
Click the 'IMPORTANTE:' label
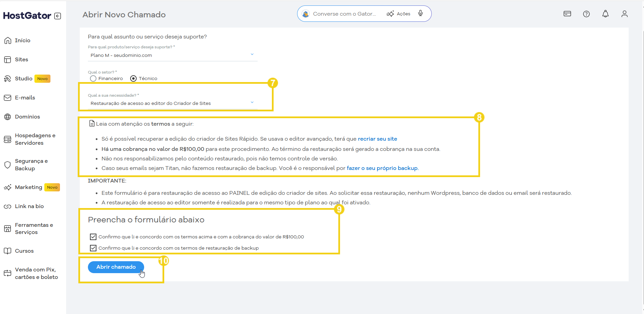click(x=107, y=181)
